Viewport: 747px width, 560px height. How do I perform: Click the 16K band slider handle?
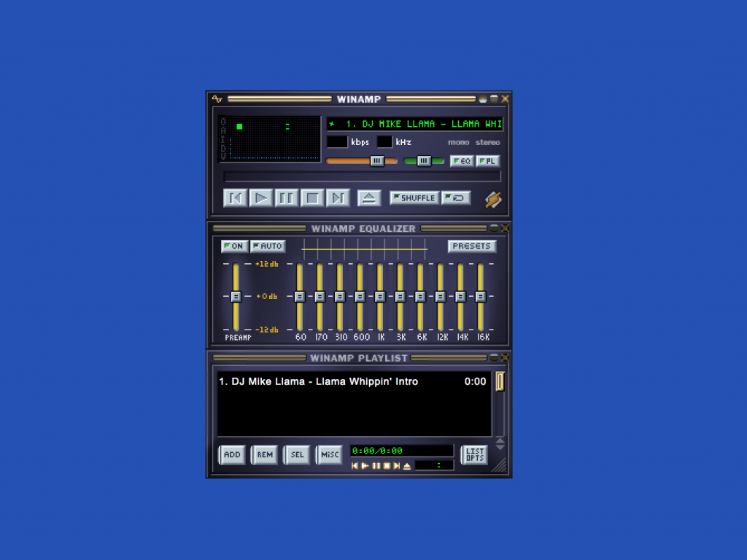pyautogui.click(x=481, y=297)
